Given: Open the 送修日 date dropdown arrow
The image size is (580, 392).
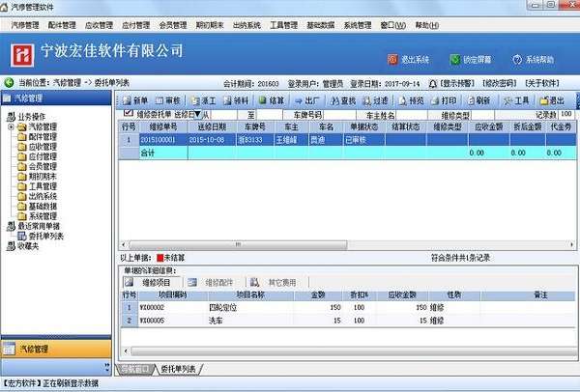Looking at the screenshot, I should point(196,115).
